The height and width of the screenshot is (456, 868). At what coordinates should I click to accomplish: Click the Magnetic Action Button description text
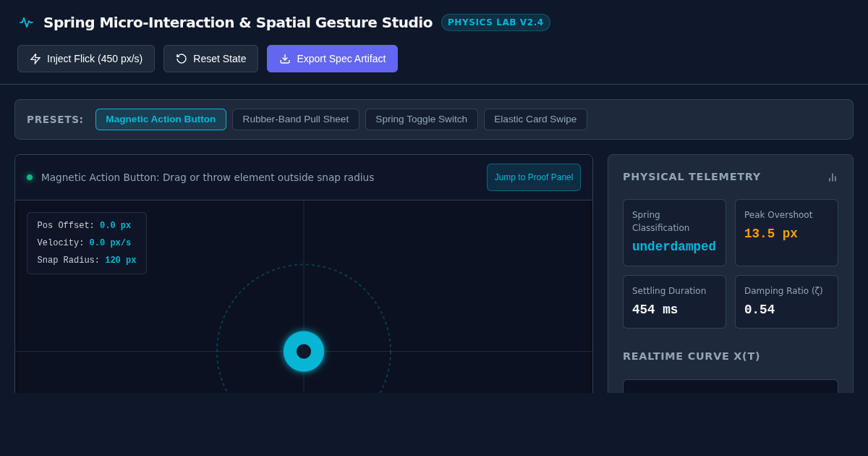coord(208,177)
